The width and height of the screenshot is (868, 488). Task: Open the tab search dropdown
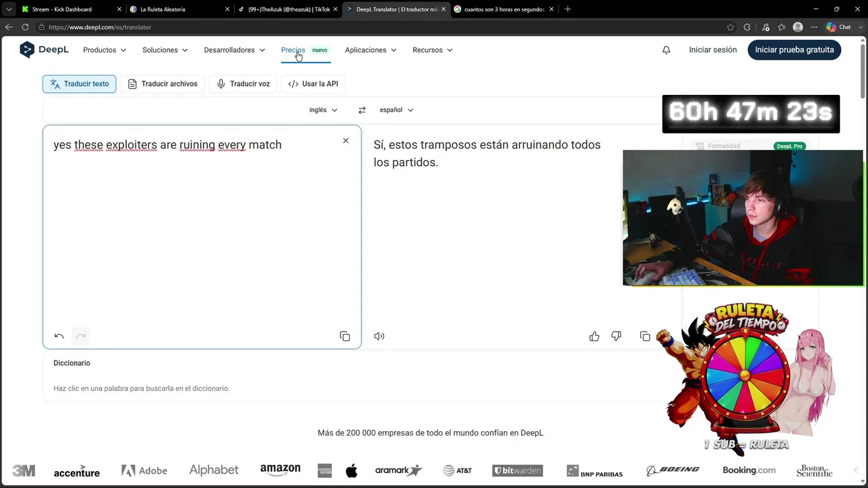click(9, 9)
